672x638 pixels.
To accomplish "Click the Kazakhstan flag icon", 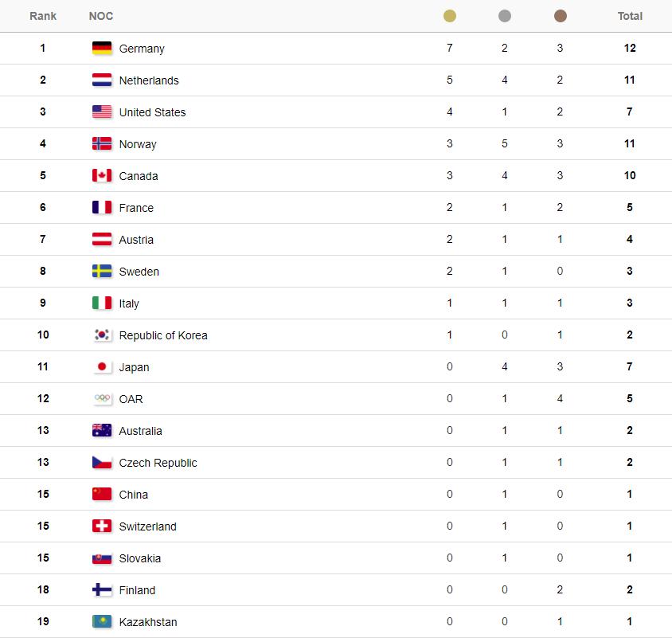I will click(102, 622).
